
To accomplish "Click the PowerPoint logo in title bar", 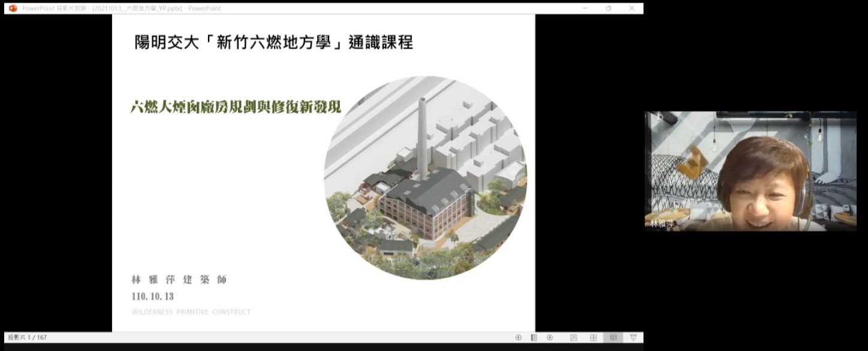I will click(13, 8).
